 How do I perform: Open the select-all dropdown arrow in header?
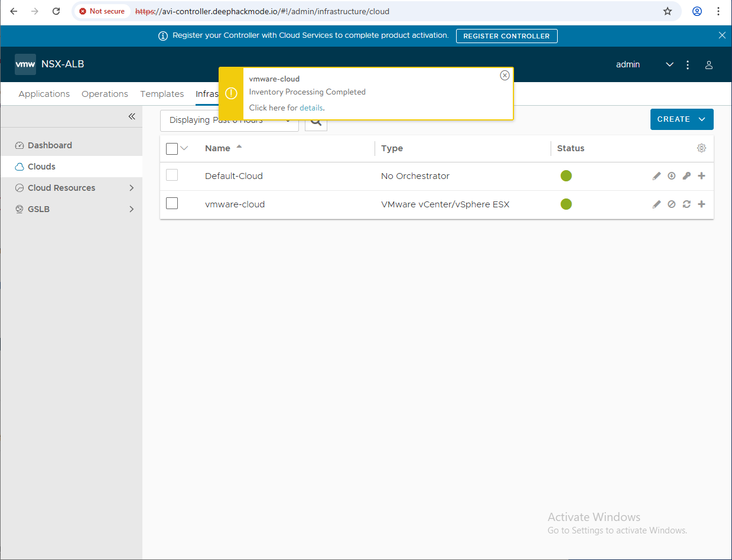184,148
